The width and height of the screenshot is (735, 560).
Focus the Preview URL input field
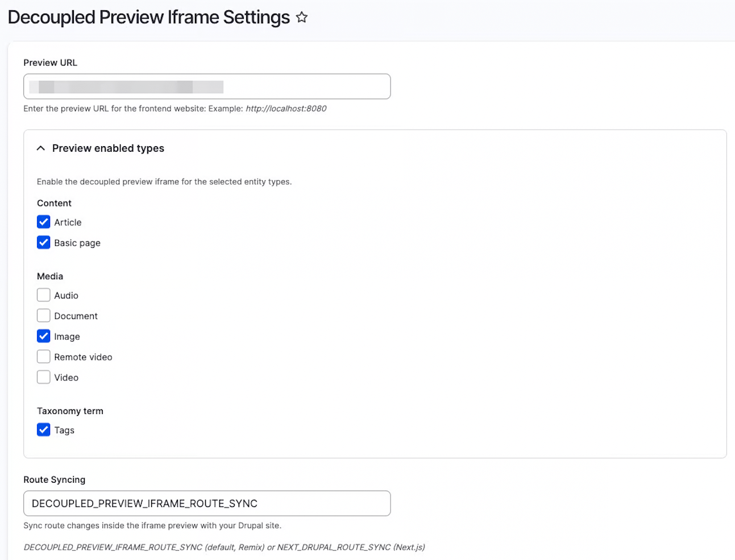(x=207, y=86)
